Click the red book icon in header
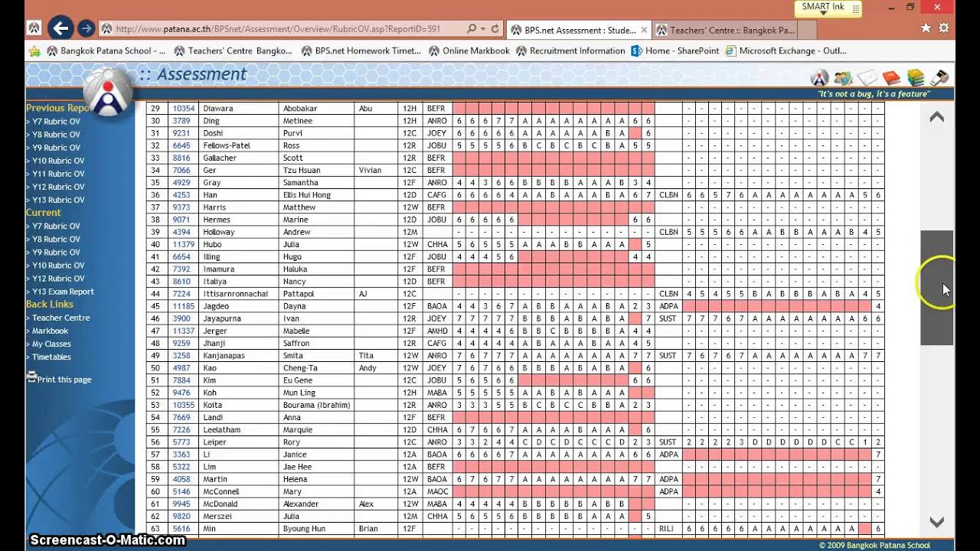This screenshot has width=980, height=551. [891, 78]
